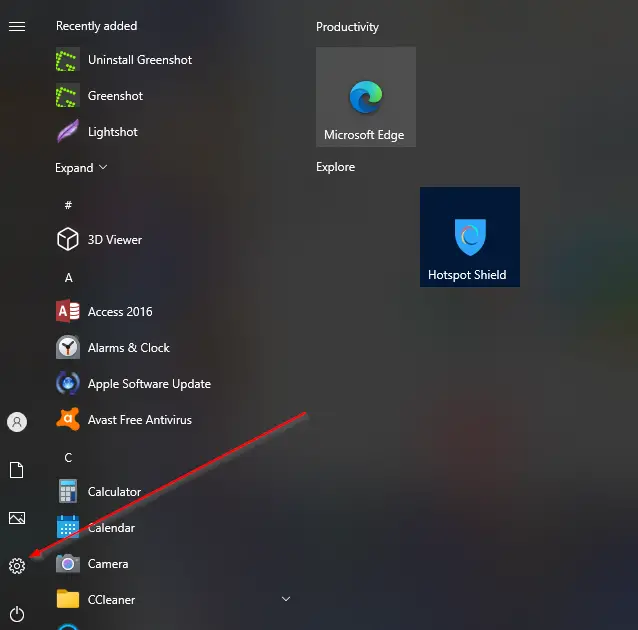
Task: Click the # letter header
Action: point(68,205)
